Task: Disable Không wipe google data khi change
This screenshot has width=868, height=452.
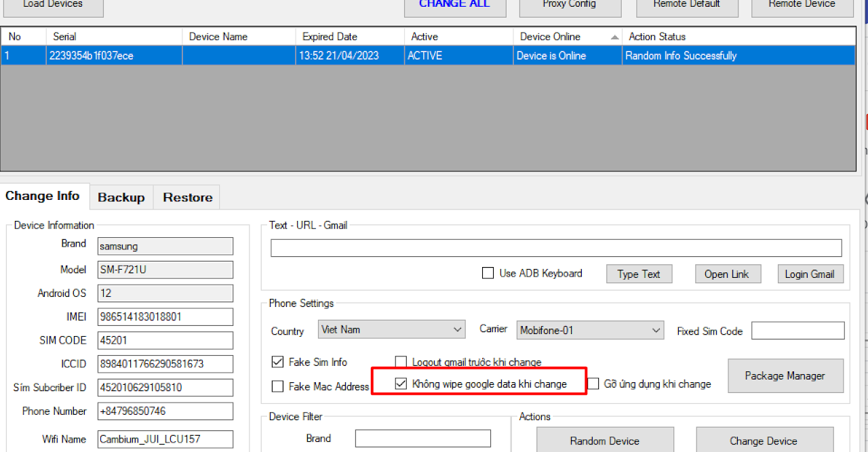Action: click(x=401, y=384)
